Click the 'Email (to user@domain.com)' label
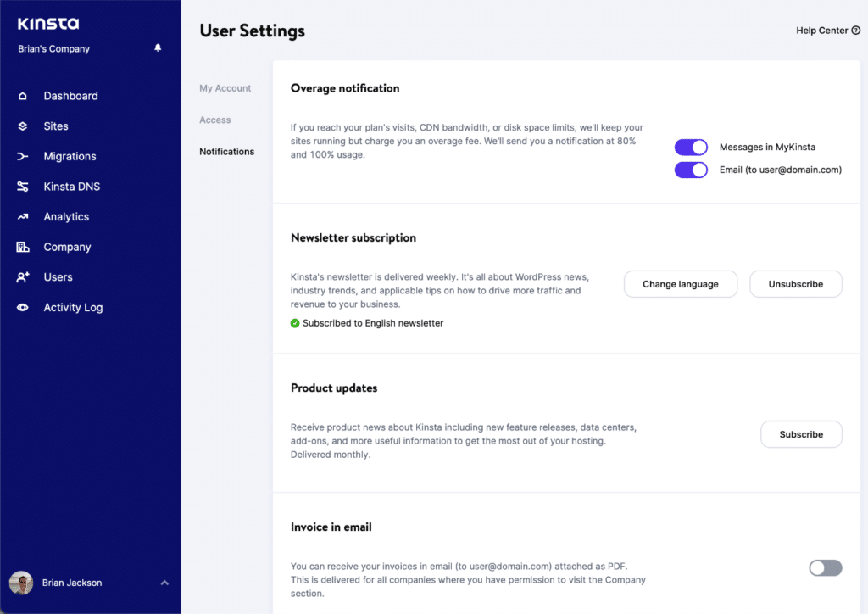 point(781,170)
